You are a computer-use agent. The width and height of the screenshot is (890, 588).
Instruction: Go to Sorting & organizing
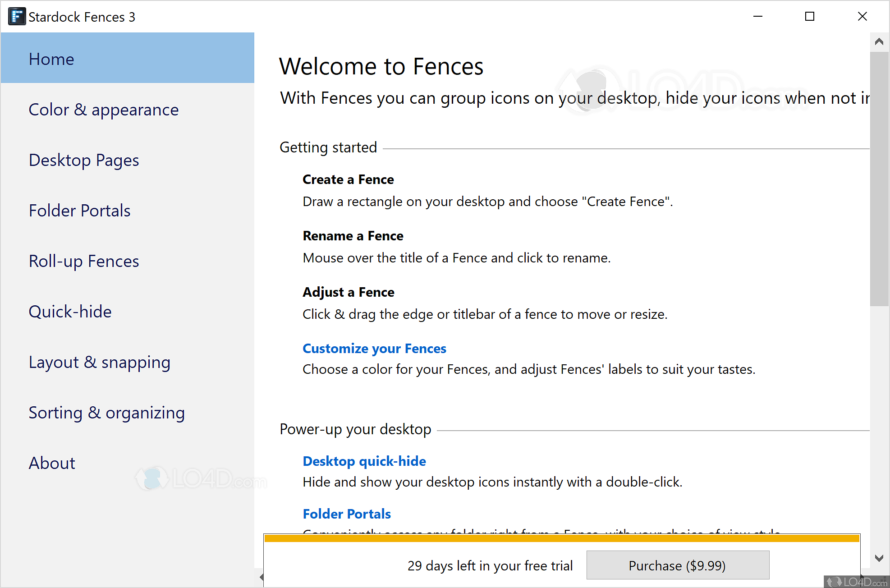[106, 413]
